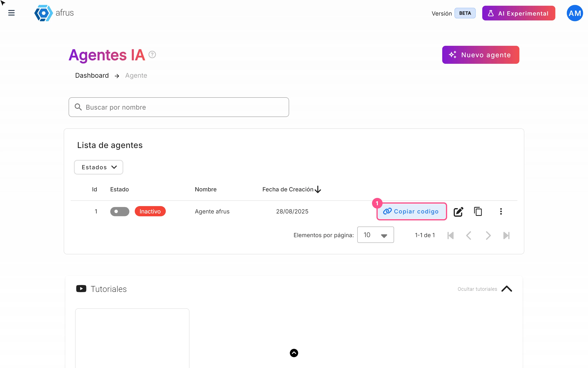Open the Estados filter dropdown
The height and width of the screenshot is (368, 588).
(x=98, y=167)
